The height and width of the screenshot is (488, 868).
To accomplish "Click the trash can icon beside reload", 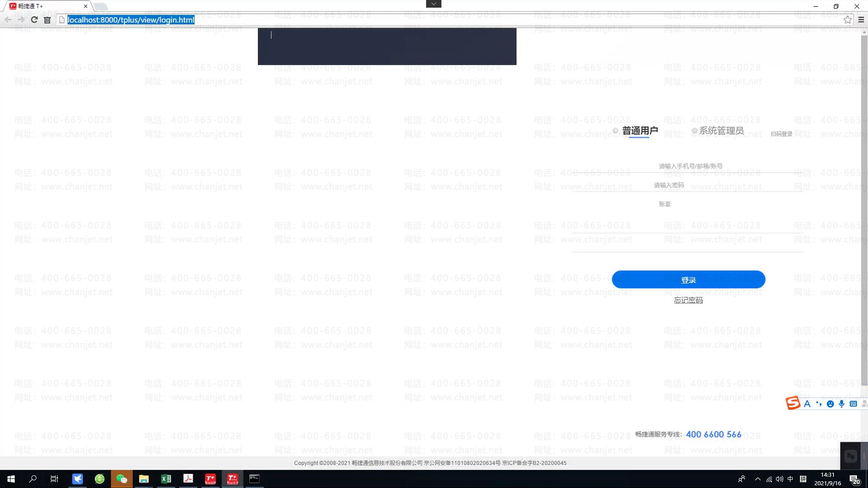I will coord(47,20).
